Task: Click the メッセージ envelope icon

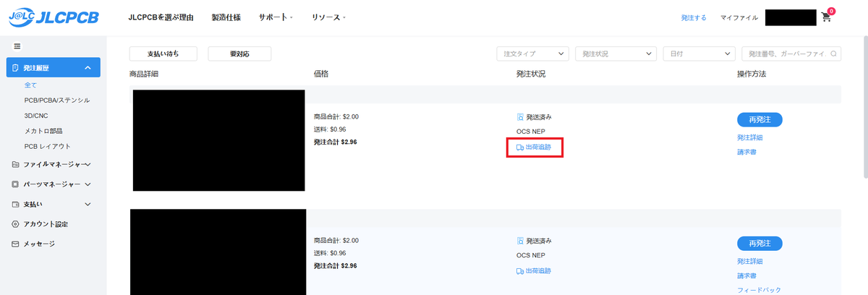Action: click(x=16, y=244)
